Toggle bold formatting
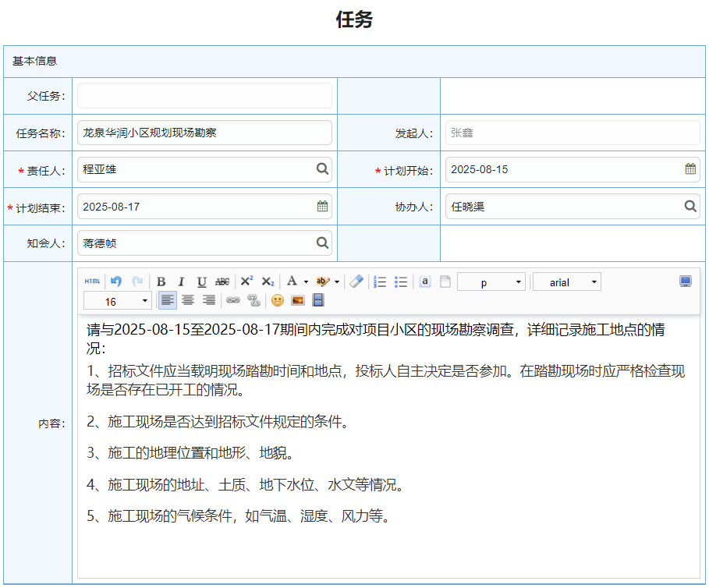709x588 pixels. coord(161,282)
